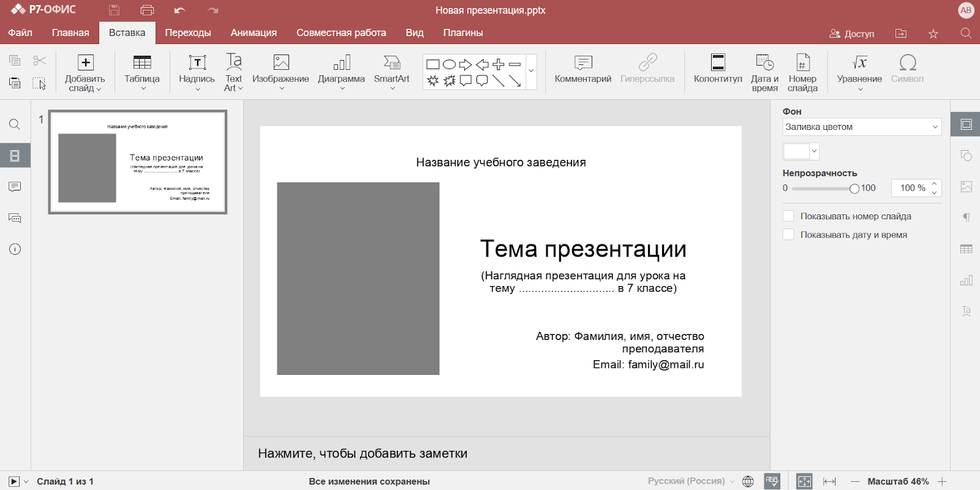Expand the shapes gallery arrow
Screen dimensions: 980x490
[531, 71]
